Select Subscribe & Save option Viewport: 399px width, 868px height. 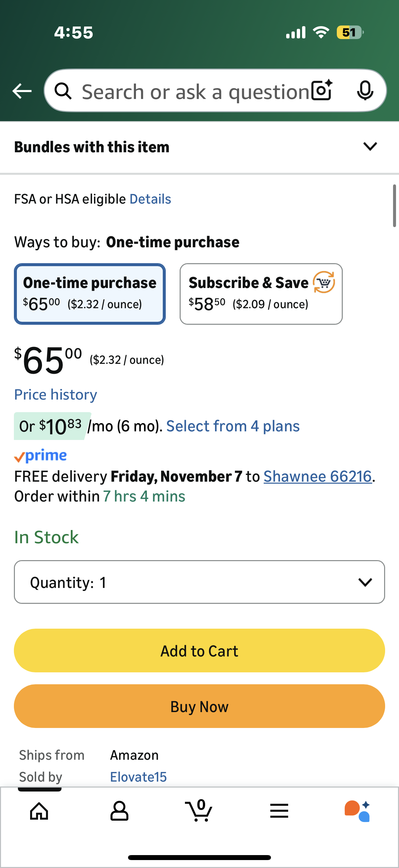[261, 294]
